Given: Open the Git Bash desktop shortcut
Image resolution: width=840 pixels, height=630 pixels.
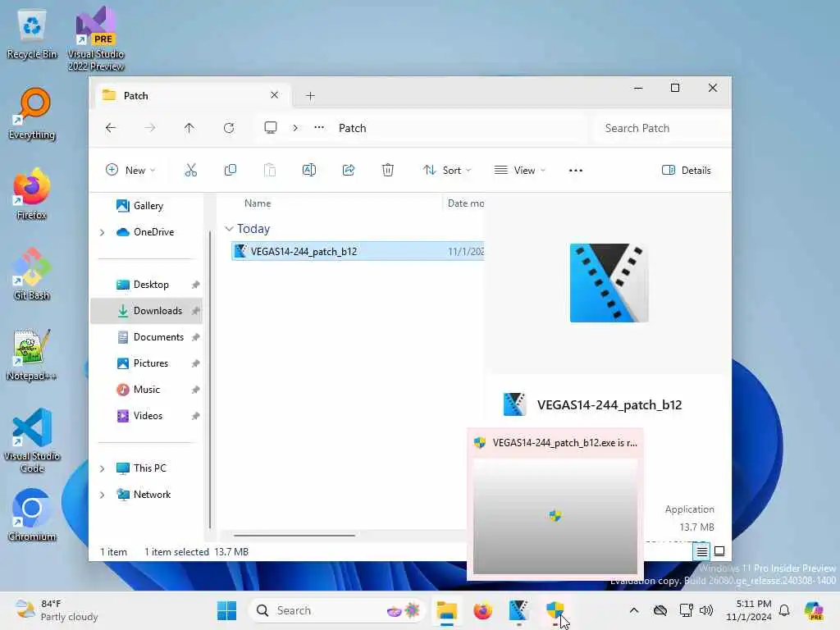Looking at the screenshot, I should 32,274.
